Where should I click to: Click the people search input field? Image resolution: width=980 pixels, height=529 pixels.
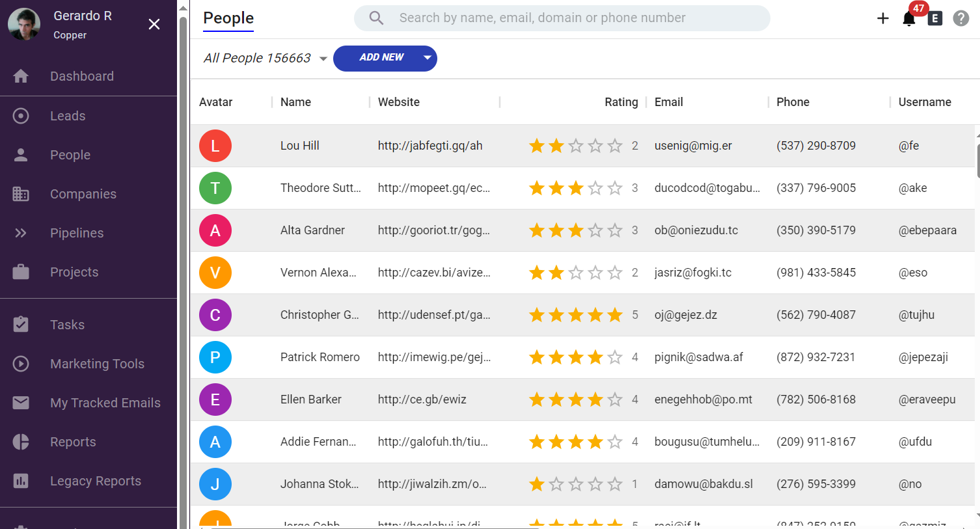(x=573, y=18)
